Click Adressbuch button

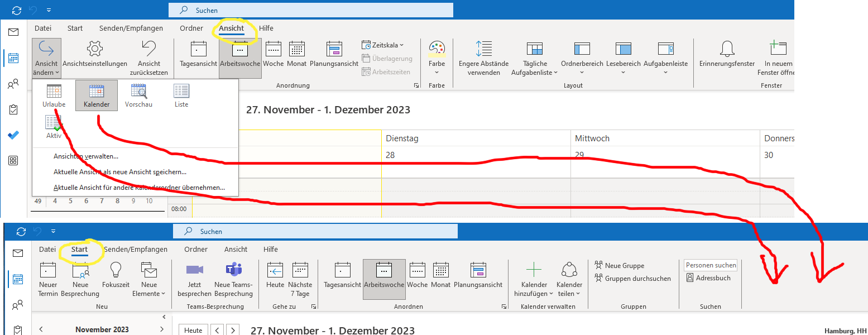pyautogui.click(x=708, y=277)
